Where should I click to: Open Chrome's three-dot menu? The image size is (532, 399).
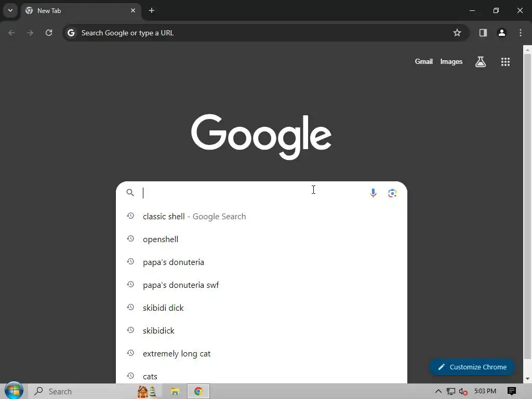(521, 33)
